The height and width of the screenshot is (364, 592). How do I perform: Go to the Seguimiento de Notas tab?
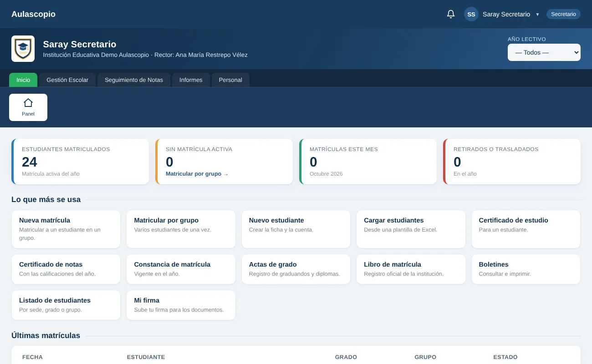[x=134, y=80]
